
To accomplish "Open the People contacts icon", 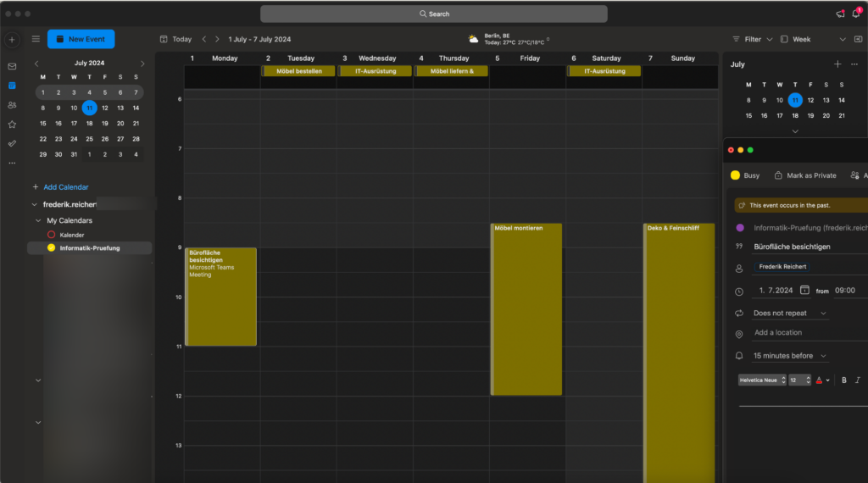I will coord(12,105).
